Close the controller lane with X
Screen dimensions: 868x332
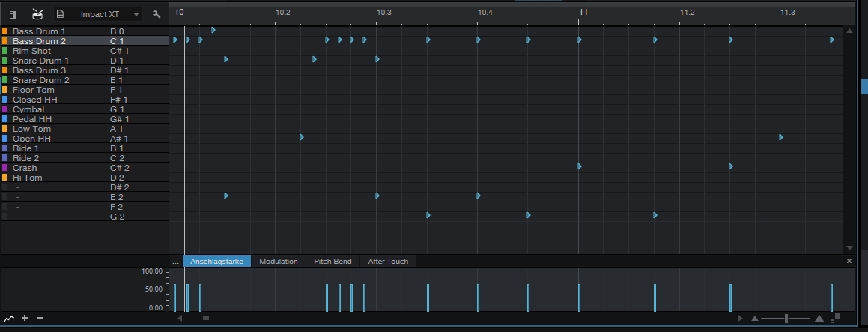pos(849,261)
